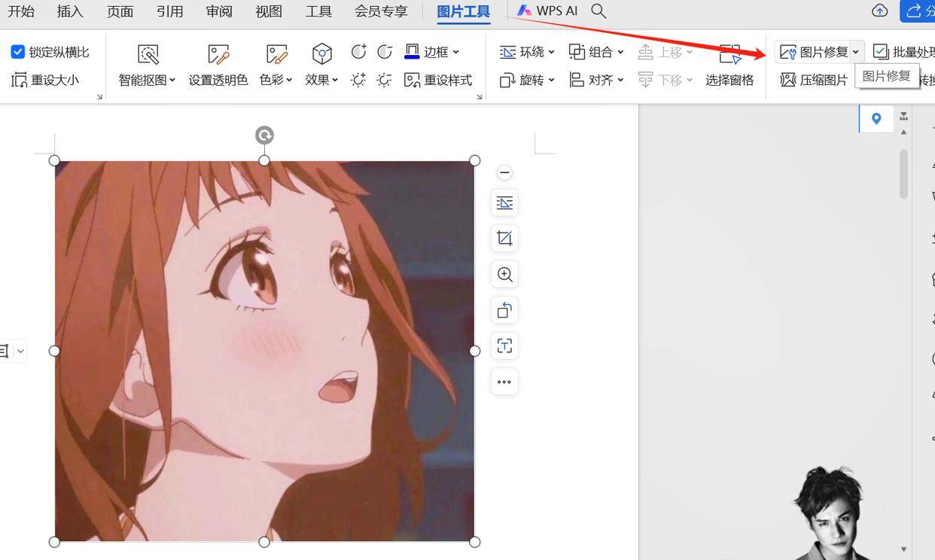
Task: Select the 设置透明色 transparent color tool
Action: click(218, 65)
